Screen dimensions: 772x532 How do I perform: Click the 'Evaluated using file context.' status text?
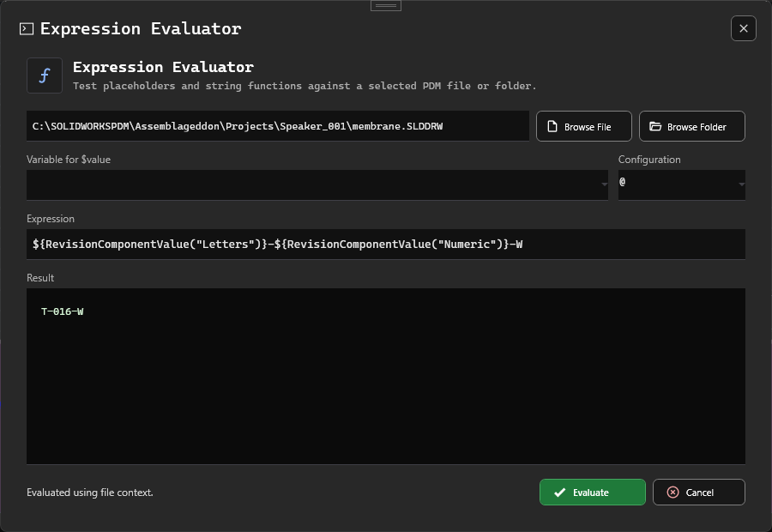(89, 493)
